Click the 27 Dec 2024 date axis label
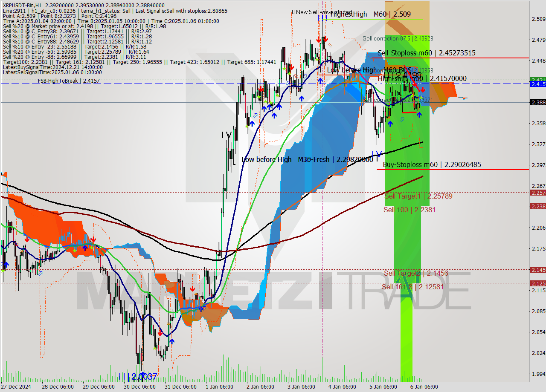 [16, 387]
